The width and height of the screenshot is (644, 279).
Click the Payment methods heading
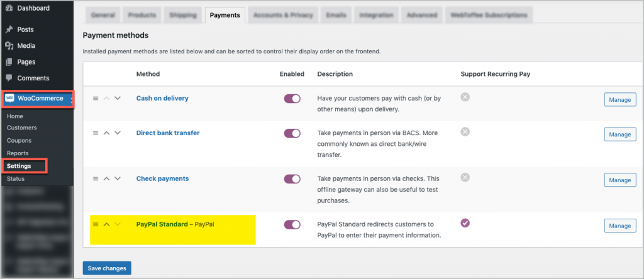pos(116,36)
